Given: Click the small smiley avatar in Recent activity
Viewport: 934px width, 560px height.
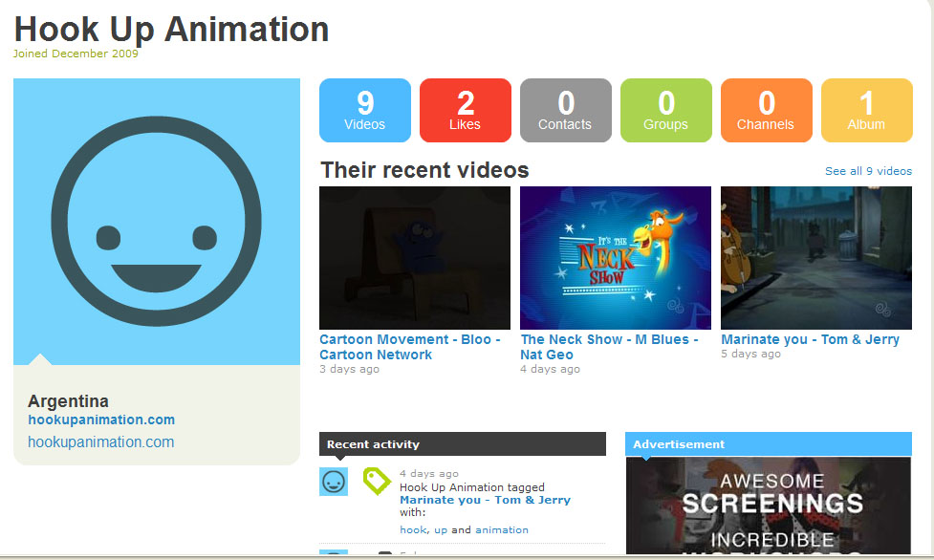Looking at the screenshot, I should (334, 482).
